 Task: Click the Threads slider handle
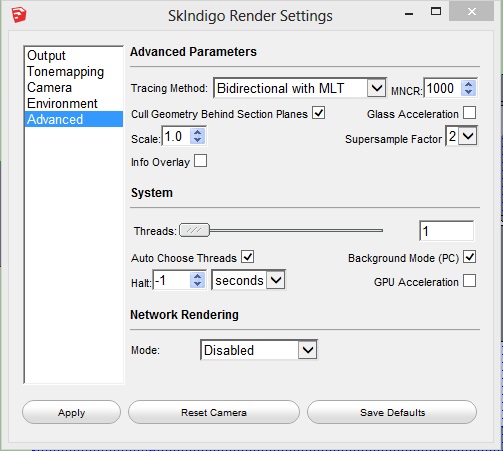point(194,230)
